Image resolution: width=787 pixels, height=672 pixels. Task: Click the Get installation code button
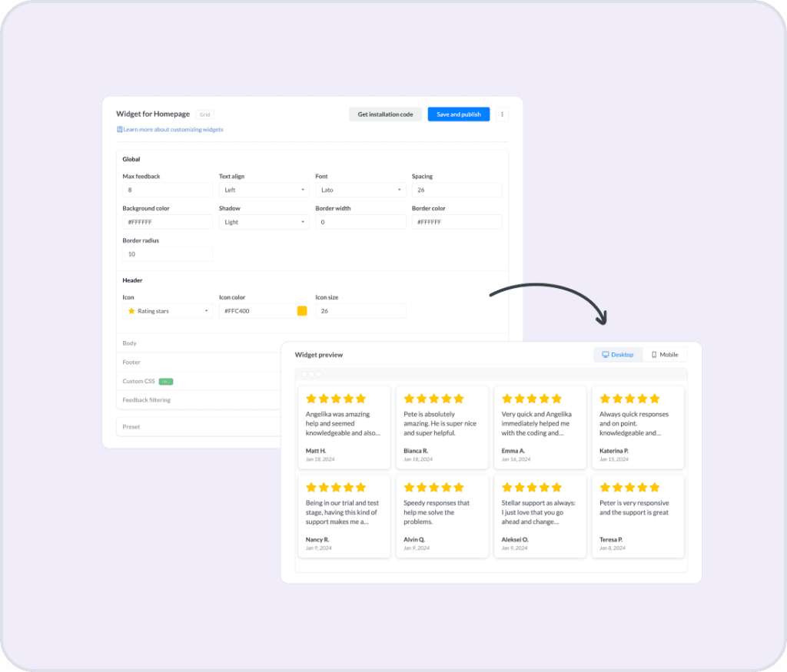(384, 114)
